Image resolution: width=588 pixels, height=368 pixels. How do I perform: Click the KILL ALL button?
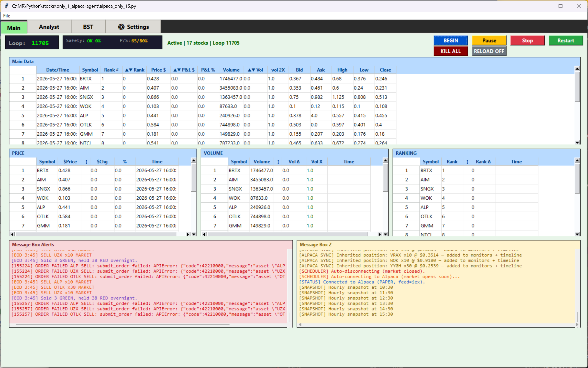(451, 51)
